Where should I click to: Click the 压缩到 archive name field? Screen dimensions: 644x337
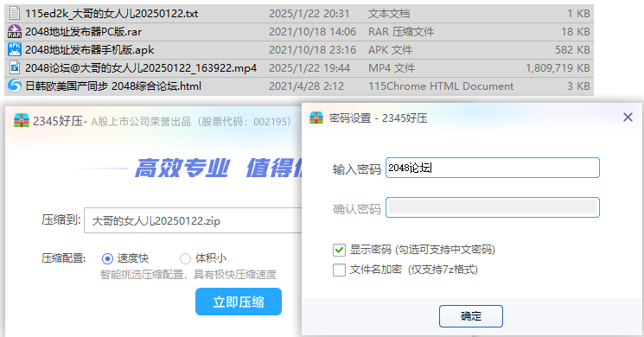click(x=193, y=220)
